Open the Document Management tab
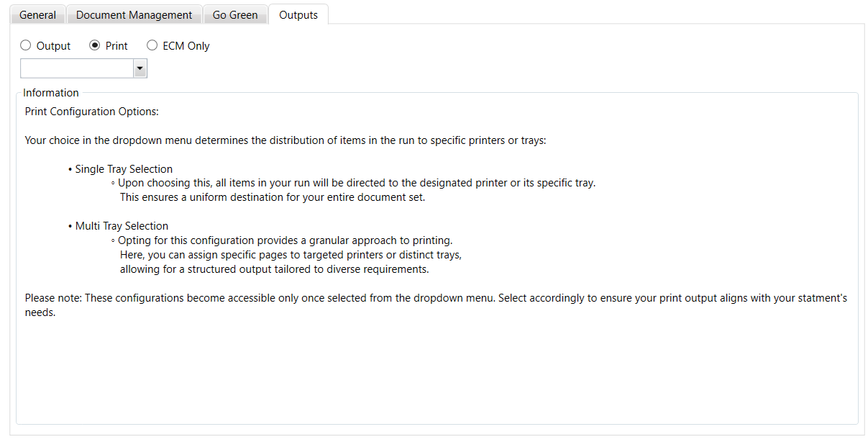This screenshot has width=868, height=442. click(134, 14)
